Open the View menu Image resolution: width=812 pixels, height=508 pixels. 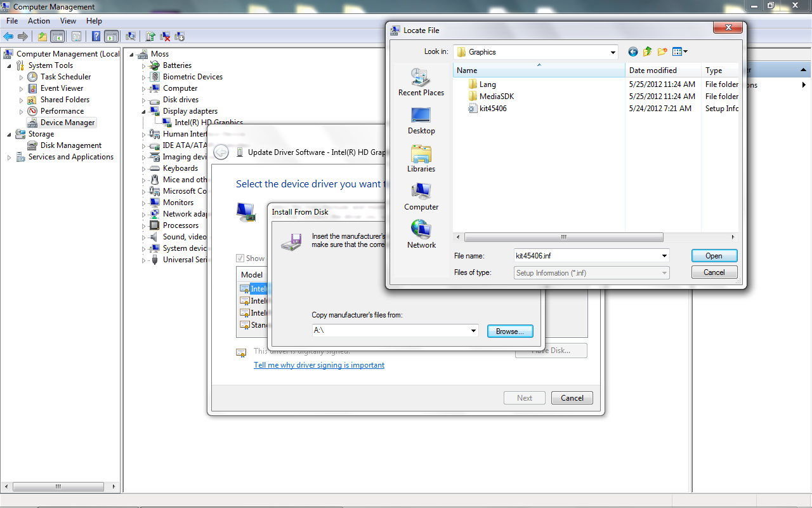click(x=68, y=21)
